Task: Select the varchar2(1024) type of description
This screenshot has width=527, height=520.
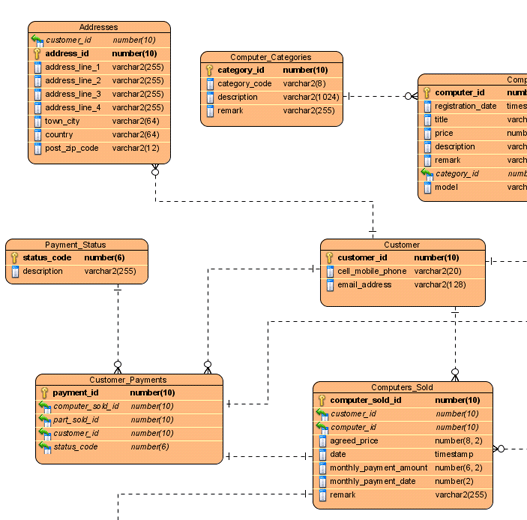Action: click(x=311, y=97)
